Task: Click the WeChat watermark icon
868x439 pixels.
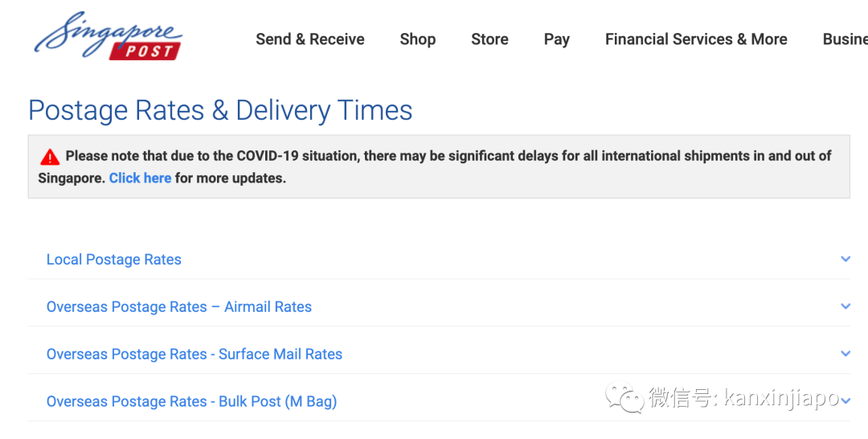Action: (x=624, y=397)
